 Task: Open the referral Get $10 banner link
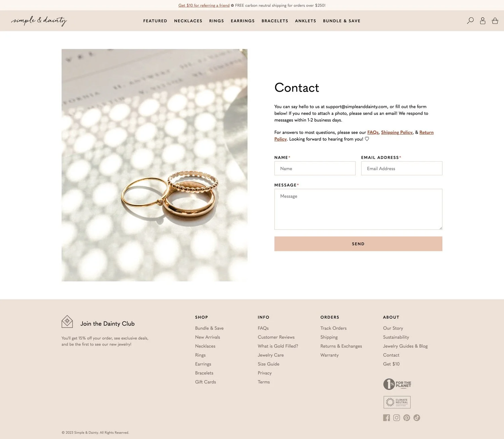(x=204, y=5)
